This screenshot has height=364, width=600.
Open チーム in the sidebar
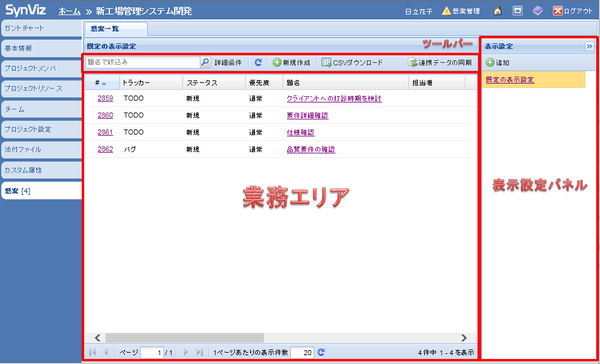coord(41,109)
